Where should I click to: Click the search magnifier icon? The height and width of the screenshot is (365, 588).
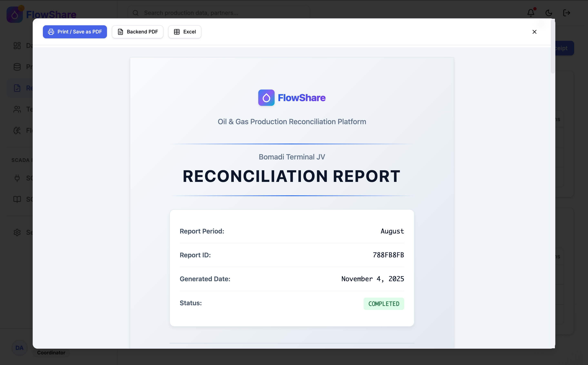point(136,13)
